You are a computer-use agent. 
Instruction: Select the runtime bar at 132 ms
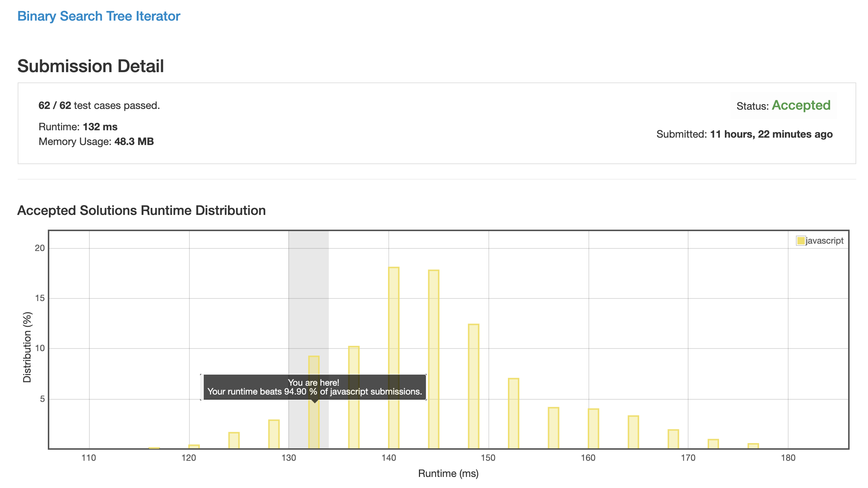coord(314,402)
